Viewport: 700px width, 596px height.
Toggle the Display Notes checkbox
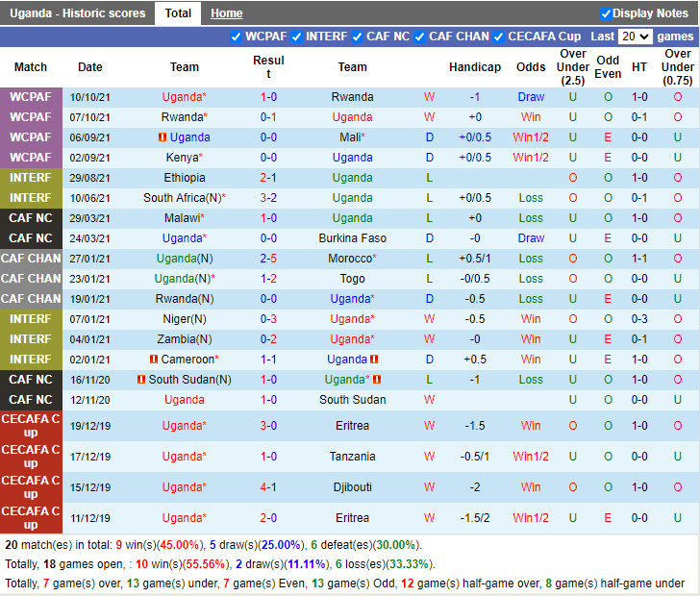[x=606, y=13]
